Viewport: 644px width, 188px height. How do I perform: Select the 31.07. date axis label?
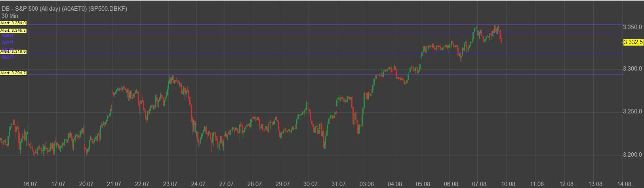coord(339,184)
